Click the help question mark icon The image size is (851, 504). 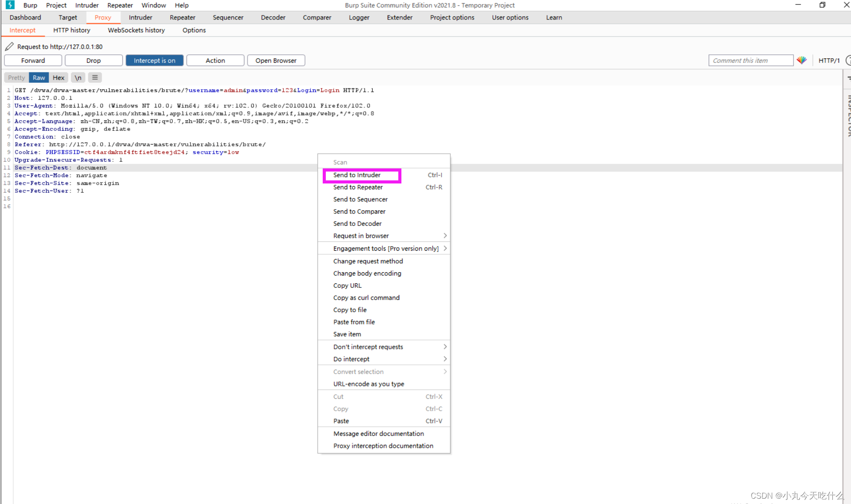pos(847,61)
